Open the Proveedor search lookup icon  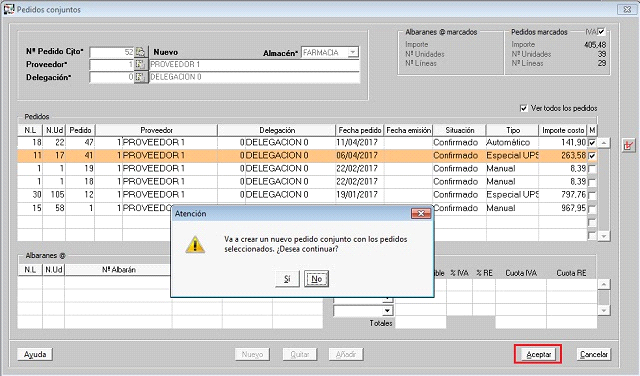[140, 65]
